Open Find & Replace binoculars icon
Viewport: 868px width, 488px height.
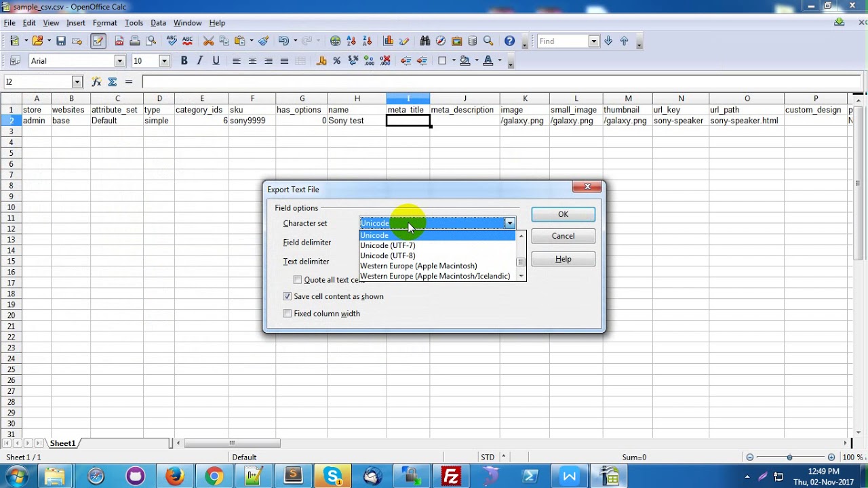425,41
